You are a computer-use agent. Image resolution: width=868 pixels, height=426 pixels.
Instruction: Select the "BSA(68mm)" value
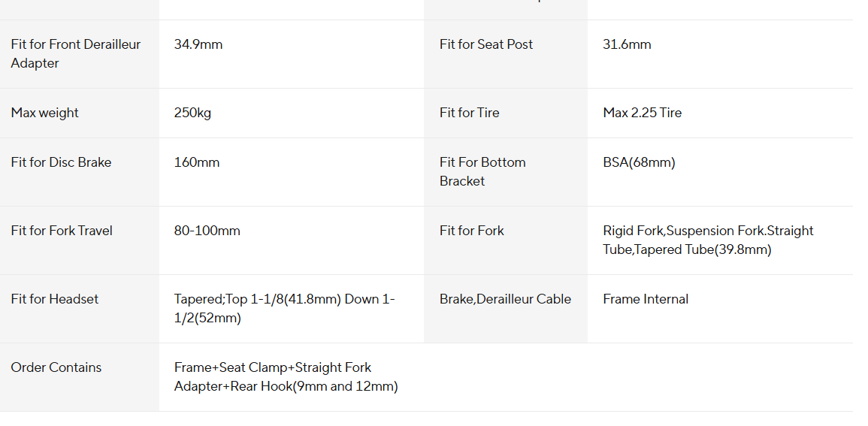pyautogui.click(x=639, y=162)
